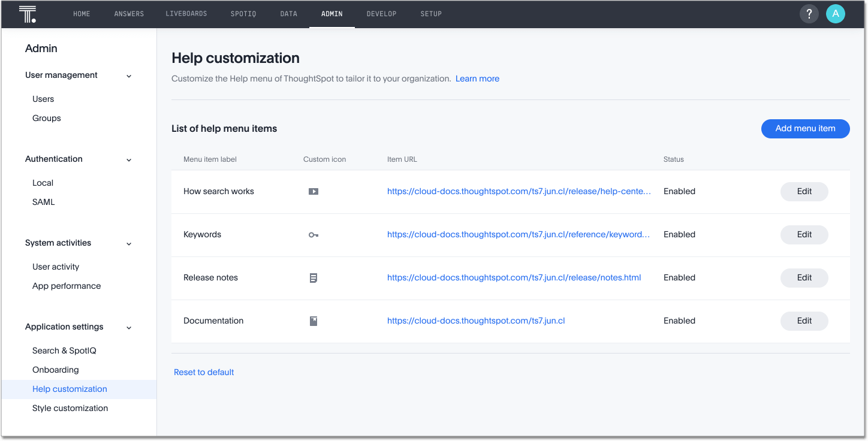Viewport: 868px width, 441px height.
Task: Click the key icon next to Keywords
Action: click(x=314, y=235)
